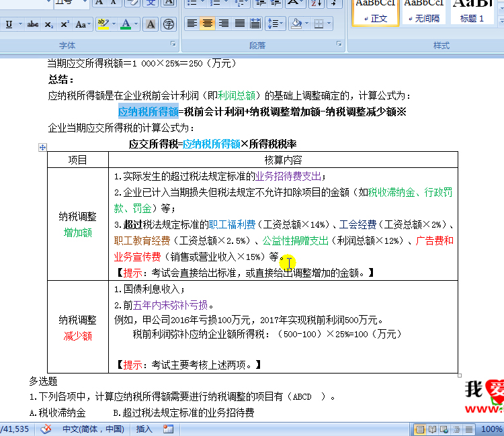Apply distributed alignment

[255, 24]
